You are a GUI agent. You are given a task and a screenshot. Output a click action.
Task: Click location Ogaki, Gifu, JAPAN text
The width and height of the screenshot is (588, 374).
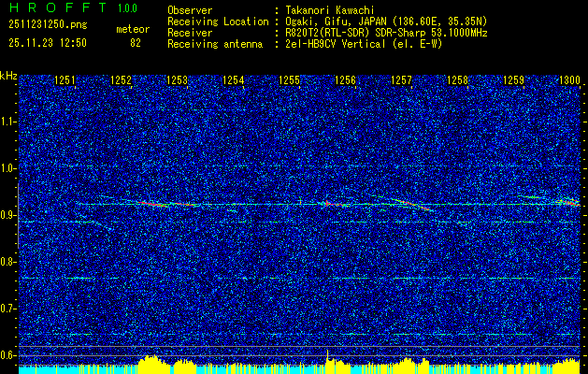point(386,22)
